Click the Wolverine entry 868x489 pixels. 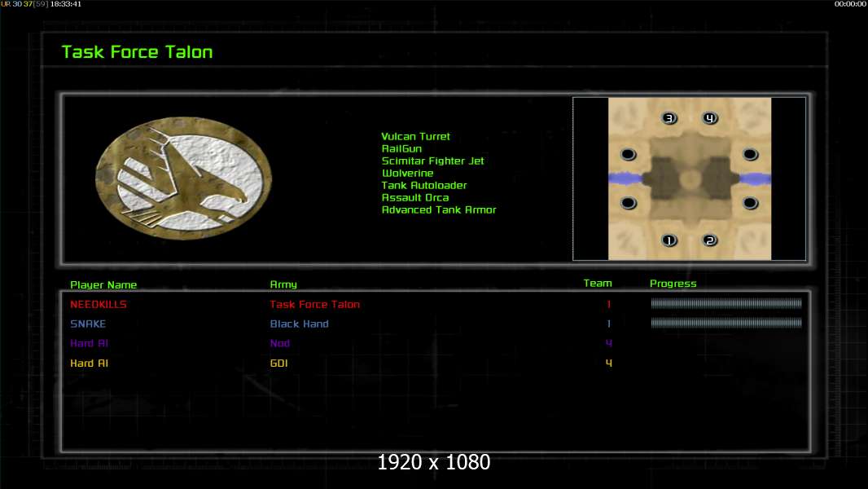pos(407,173)
